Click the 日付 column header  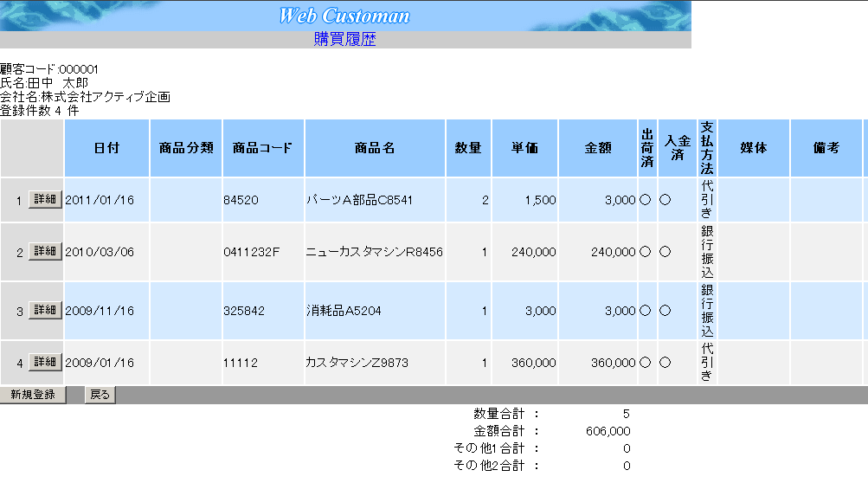pos(106,148)
